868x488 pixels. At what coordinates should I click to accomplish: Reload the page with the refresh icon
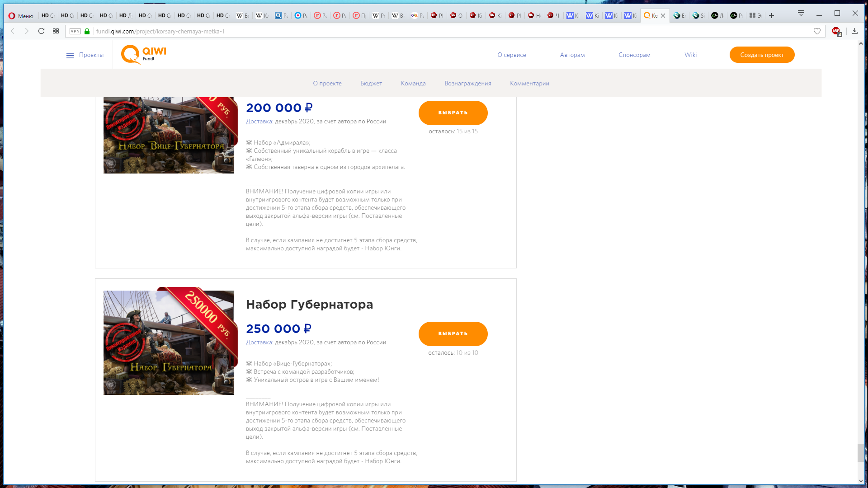(41, 31)
